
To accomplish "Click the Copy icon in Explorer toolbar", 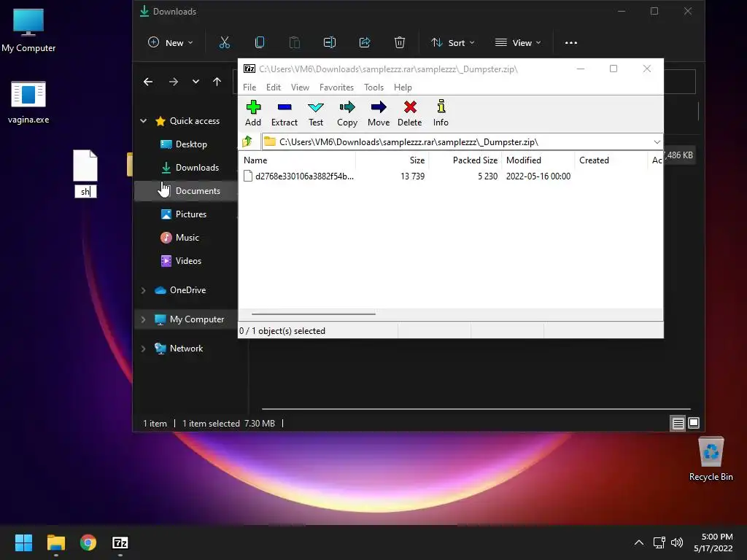I will [x=260, y=43].
